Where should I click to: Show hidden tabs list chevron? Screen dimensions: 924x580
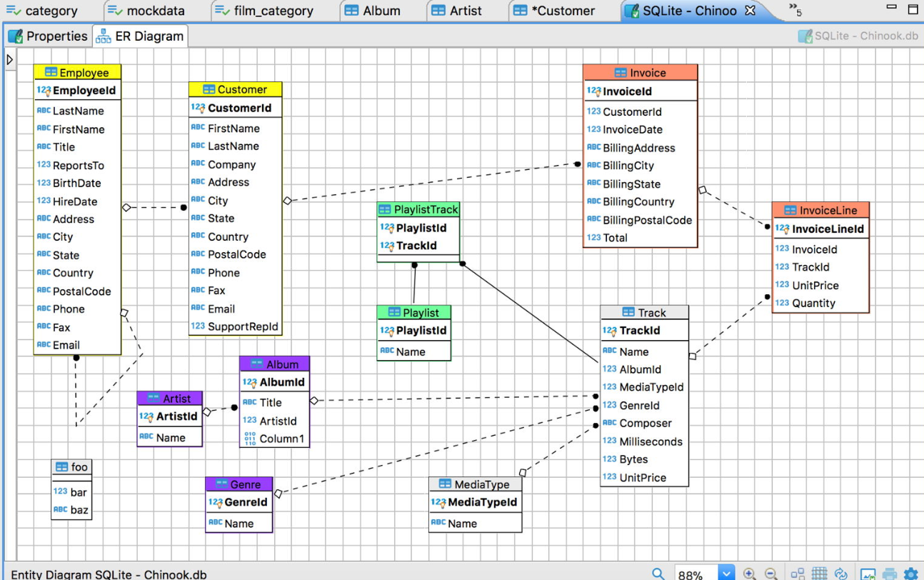click(x=795, y=9)
